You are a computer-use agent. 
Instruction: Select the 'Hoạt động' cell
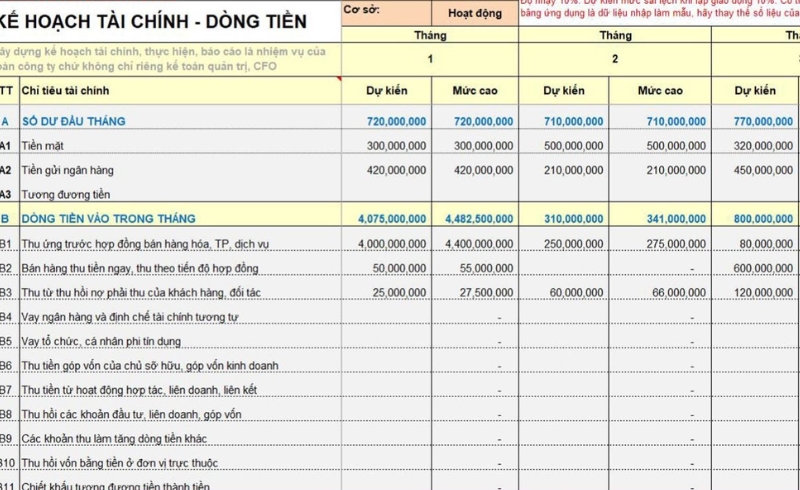475,13
